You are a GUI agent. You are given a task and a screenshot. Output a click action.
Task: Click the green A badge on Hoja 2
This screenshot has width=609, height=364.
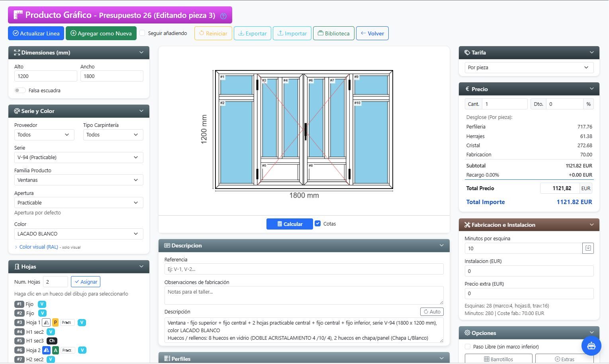(55, 350)
